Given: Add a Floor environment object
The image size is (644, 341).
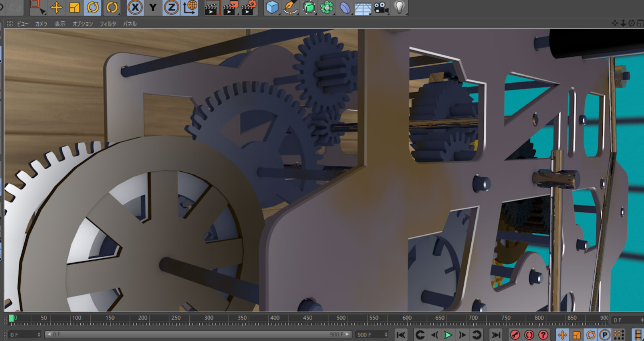Looking at the screenshot, I should (363, 7).
